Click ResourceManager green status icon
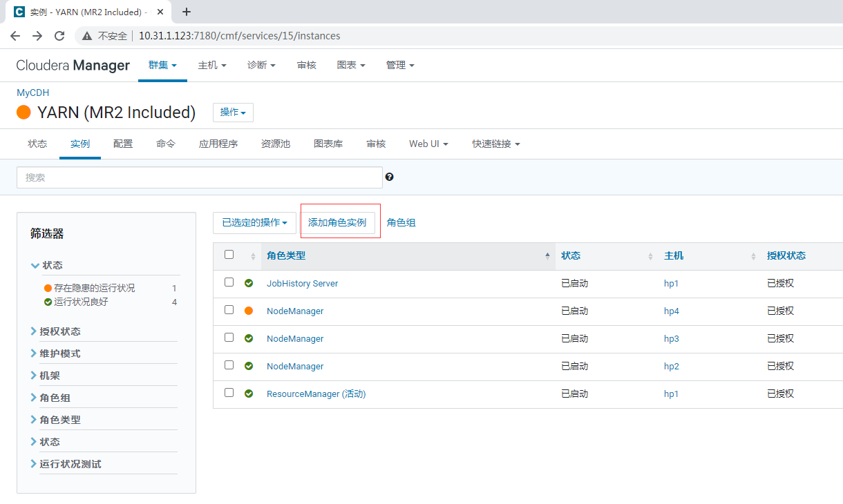Image resolution: width=843 pixels, height=504 pixels. (249, 394)
